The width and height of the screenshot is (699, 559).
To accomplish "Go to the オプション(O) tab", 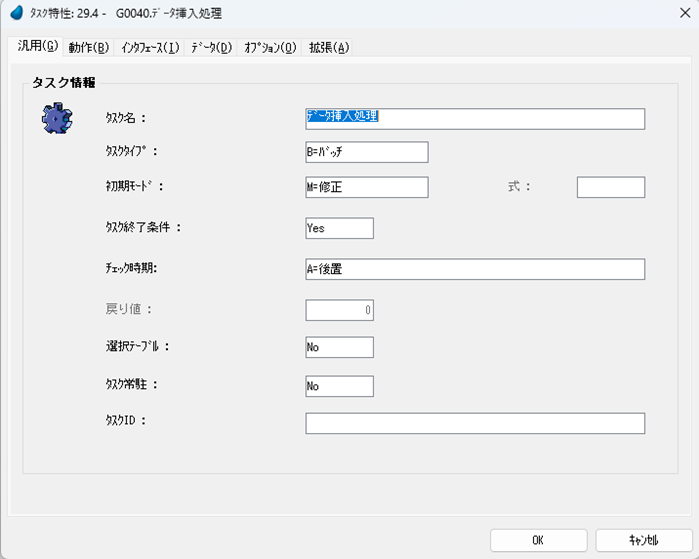I will [x=270, y=48].
